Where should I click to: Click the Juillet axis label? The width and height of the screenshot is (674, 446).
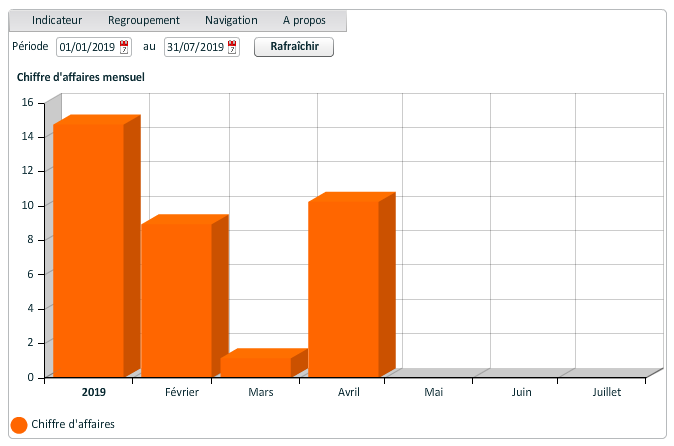(x=607, y=392)
